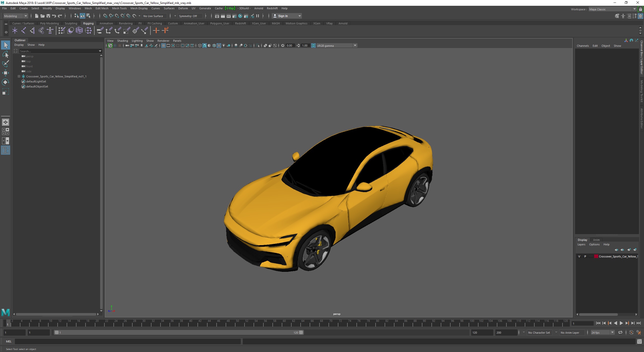Toggle wireframe shading in the viewport toolbar

[x=200, y=46]
